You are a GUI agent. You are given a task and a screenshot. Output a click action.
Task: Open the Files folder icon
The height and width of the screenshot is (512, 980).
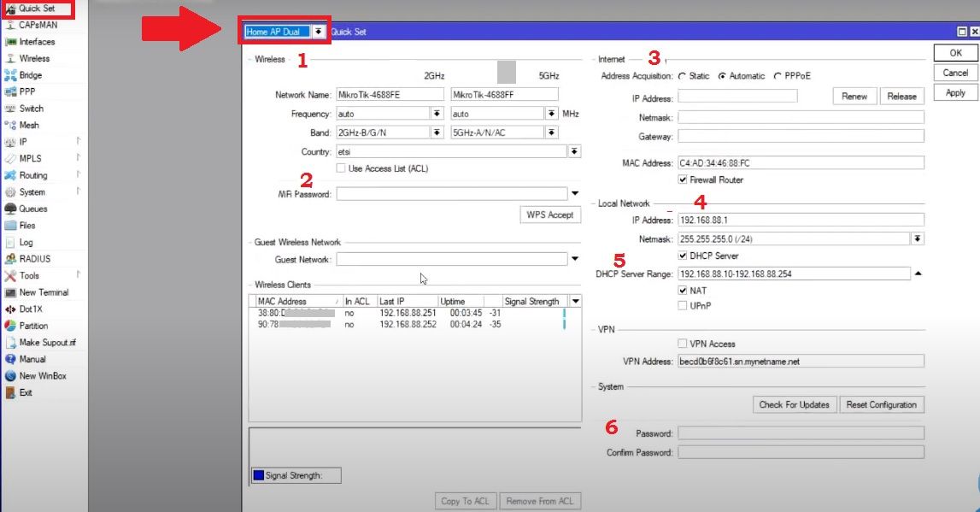10,226
